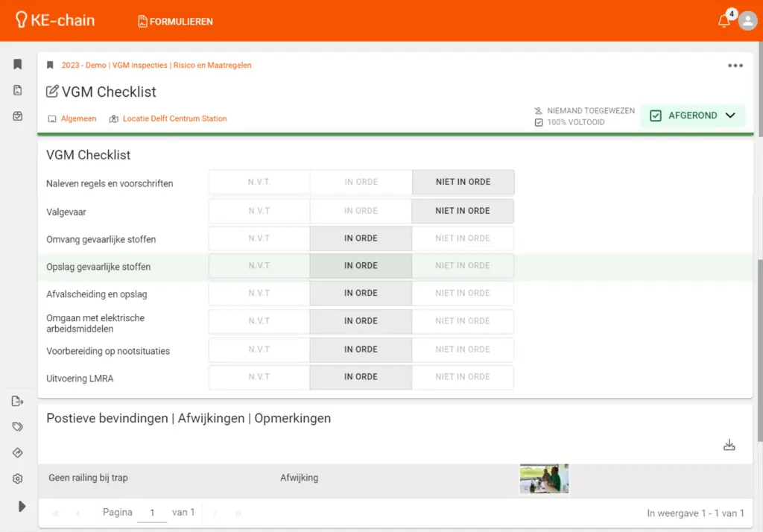Click the edit pencil icon beside VGM Checklist
This screenshot has height=532, width=763.
[52, 92]
